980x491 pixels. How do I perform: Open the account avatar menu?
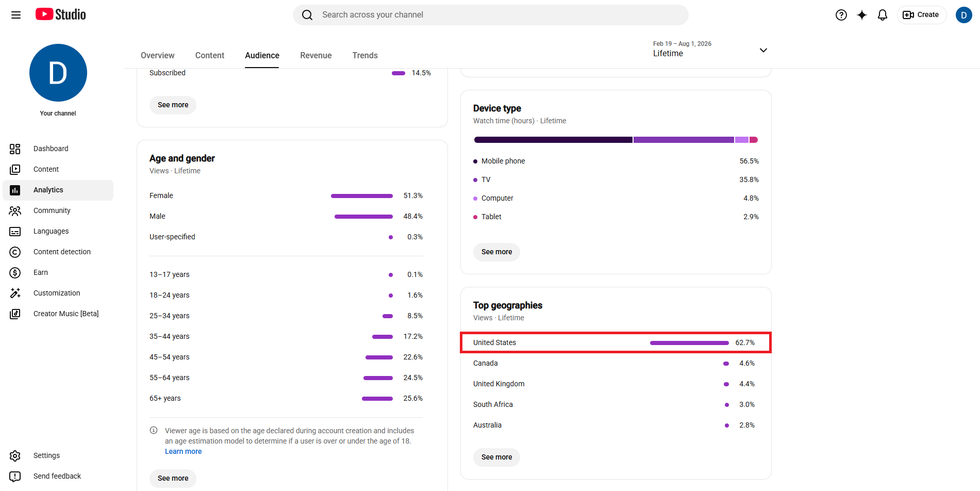click(964, 15)
